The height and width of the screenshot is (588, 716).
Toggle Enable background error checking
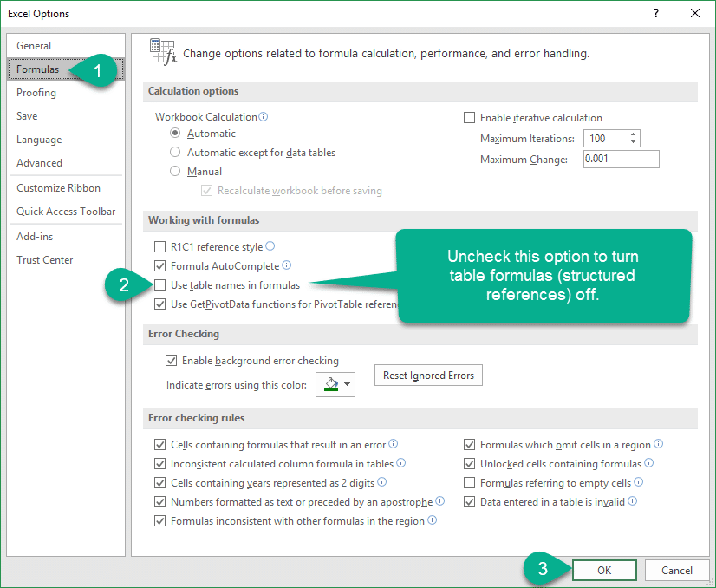171,361
